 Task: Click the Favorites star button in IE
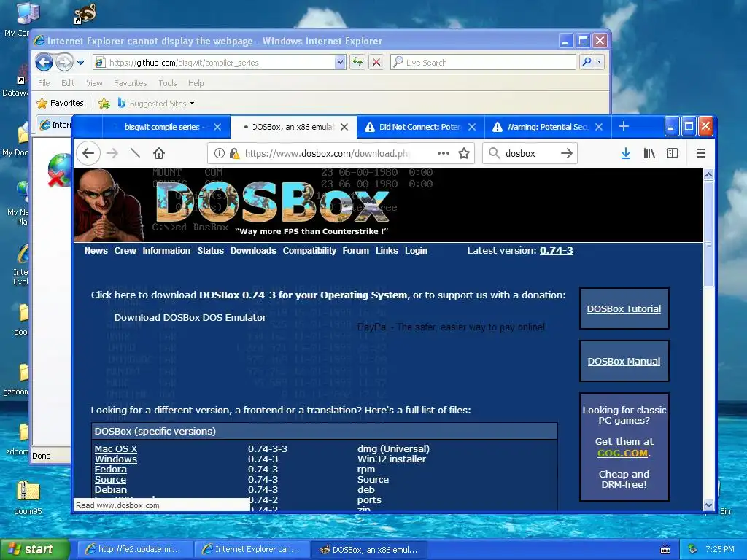click(61, 103)
